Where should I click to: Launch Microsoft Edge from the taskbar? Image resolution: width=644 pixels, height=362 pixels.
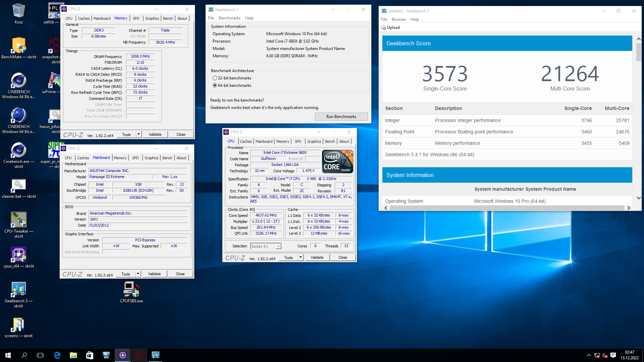pyautogui.click(x=57, y=355)
